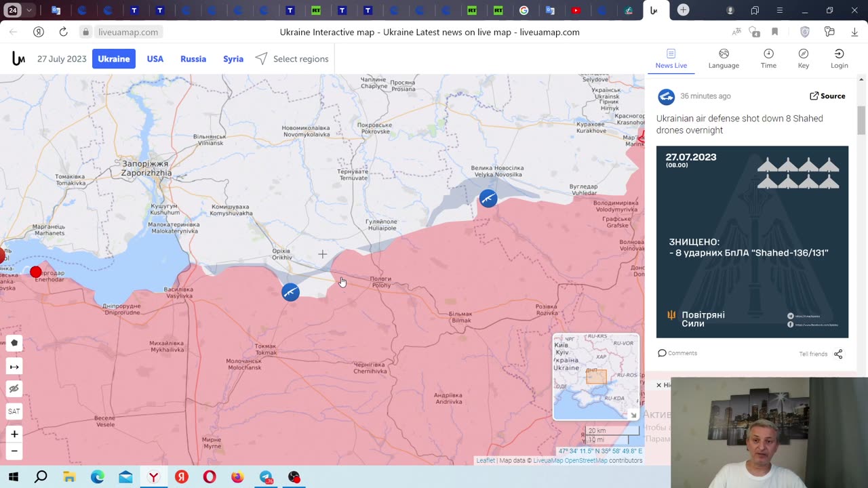Switch to the USA region tab
Viewport: 868px width, 488px height.
pyautogui.click(x=155, y=59)
